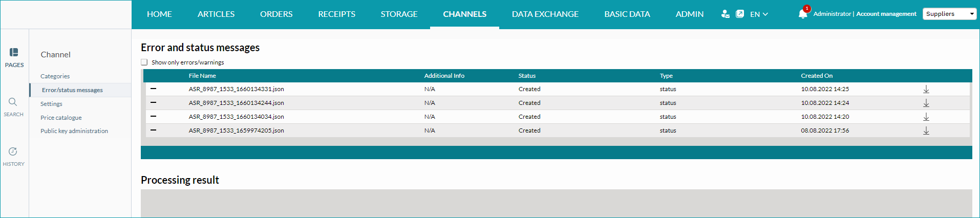Sort by Type column header
The height and width of the screenshot is (218, 980).
(x=666, y=76)
